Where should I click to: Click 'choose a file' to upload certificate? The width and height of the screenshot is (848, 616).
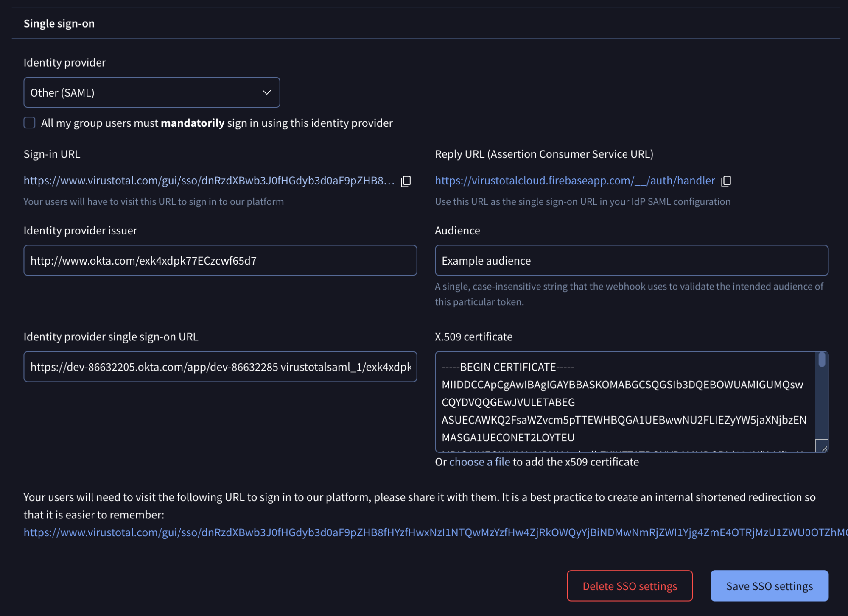click(x=479, y=462)
